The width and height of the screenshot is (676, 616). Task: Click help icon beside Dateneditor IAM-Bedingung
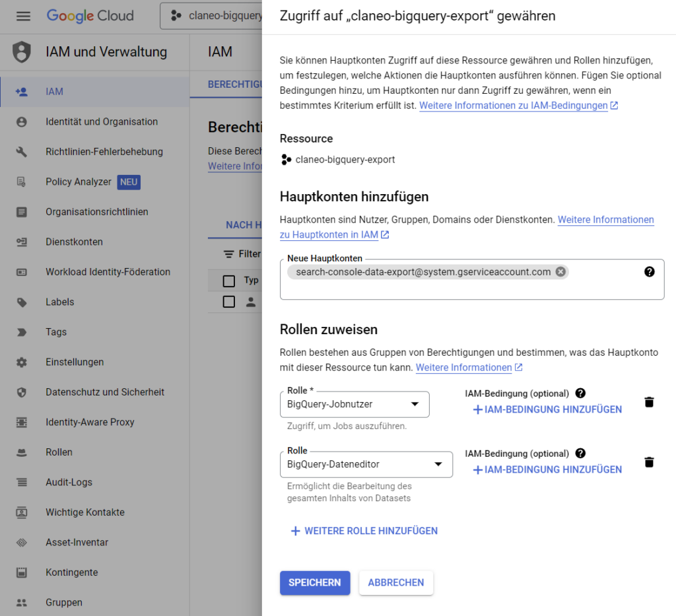click(581, 454)
